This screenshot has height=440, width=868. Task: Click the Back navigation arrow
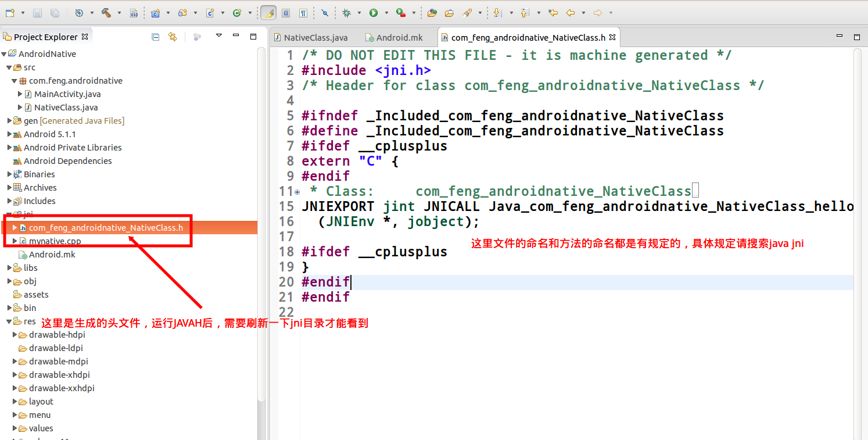(571, 12)
